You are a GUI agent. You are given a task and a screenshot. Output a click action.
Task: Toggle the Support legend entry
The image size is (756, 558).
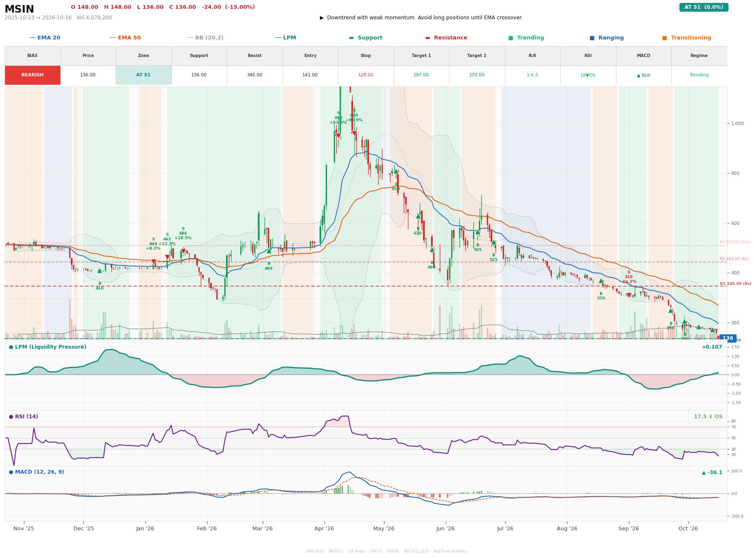click(x=366, y=38)
